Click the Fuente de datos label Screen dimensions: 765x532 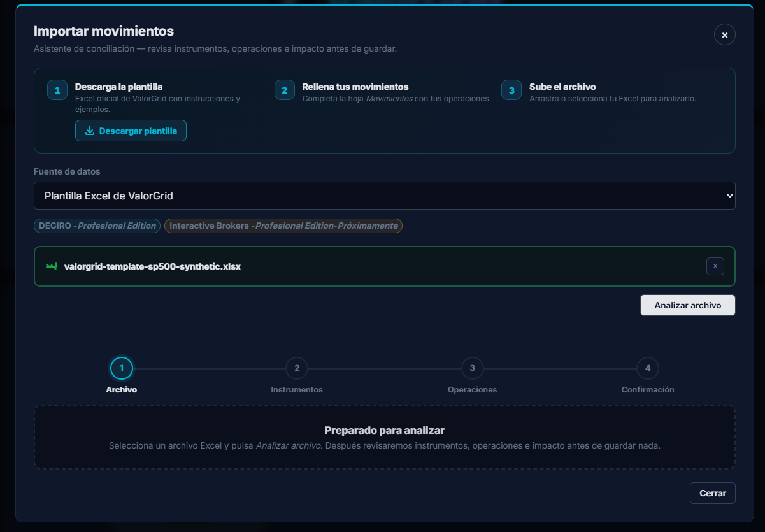[67, 171]
